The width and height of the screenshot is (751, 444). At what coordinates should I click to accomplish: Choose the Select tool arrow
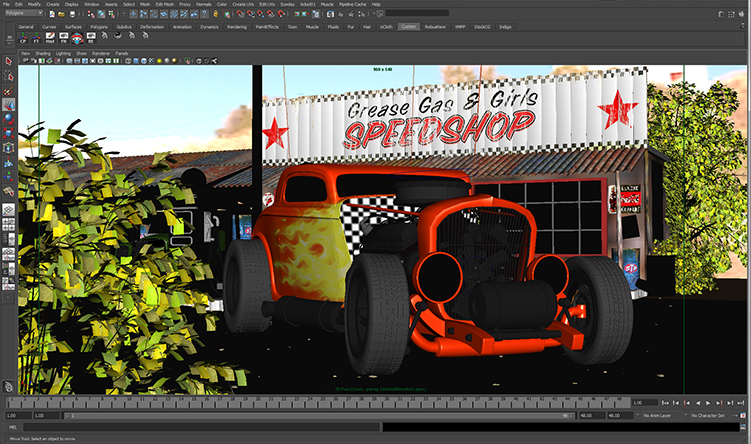point(8,61)
